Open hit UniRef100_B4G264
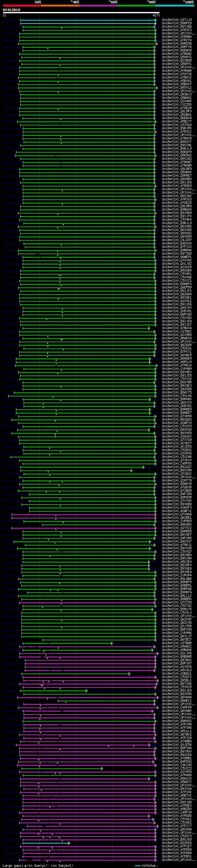Image resolution: width=197 pixels, height=868 pixels. pos(176,755)
